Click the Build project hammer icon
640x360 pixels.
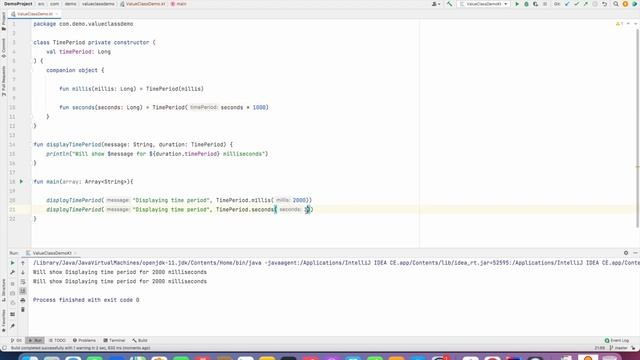point(449,4)
